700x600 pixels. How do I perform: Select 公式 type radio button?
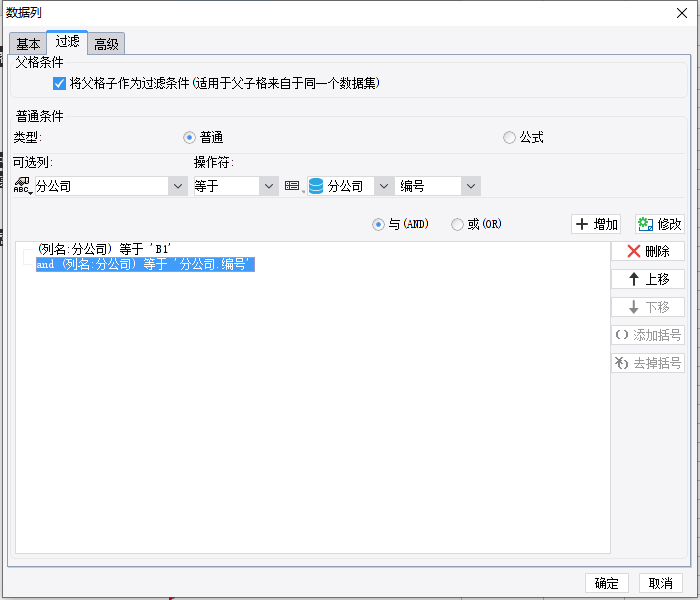point(509,138)
